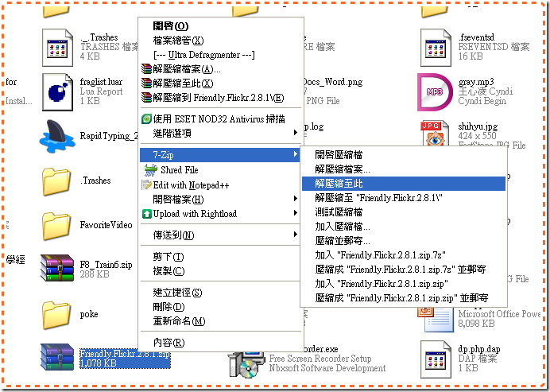Expand the 開啟檔案(H) submenu arrow
This screenshot has height=392, width=550.
(x=296, y=199)
